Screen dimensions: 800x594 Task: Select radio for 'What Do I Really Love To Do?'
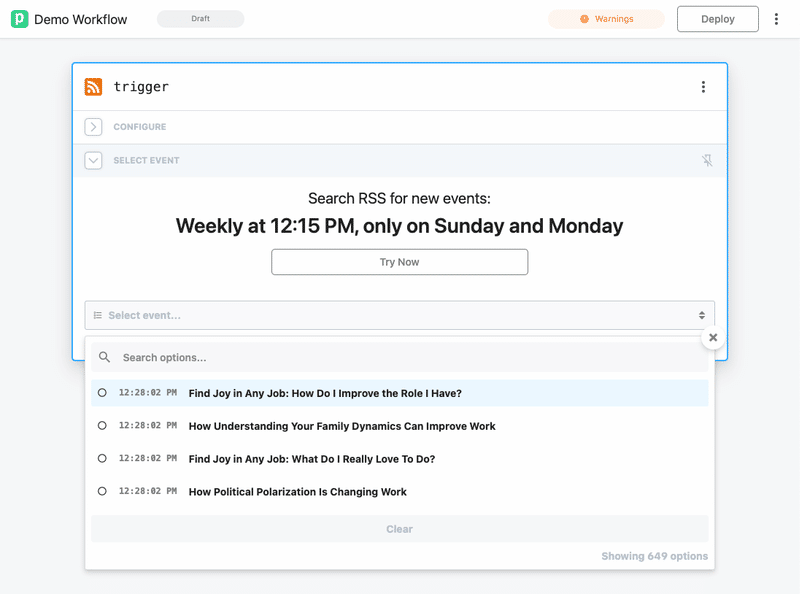pos(102,458)
